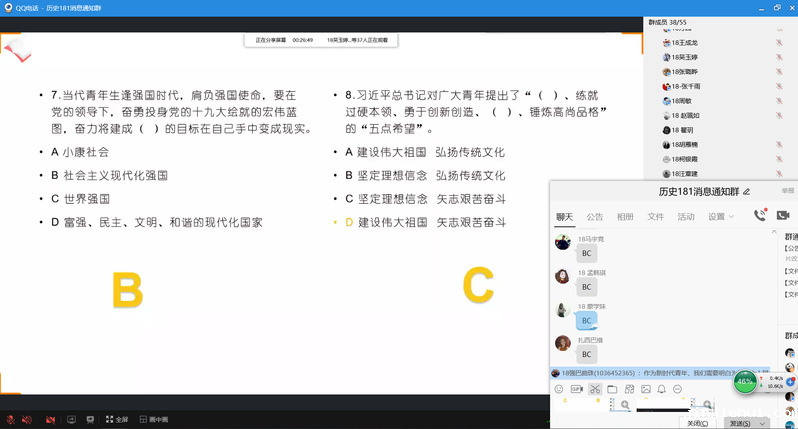Viewport: 798px width, 429px height.
Task: Open the 文件 tab in group chat
Action: pyautogui.click(x=655, y=216)
